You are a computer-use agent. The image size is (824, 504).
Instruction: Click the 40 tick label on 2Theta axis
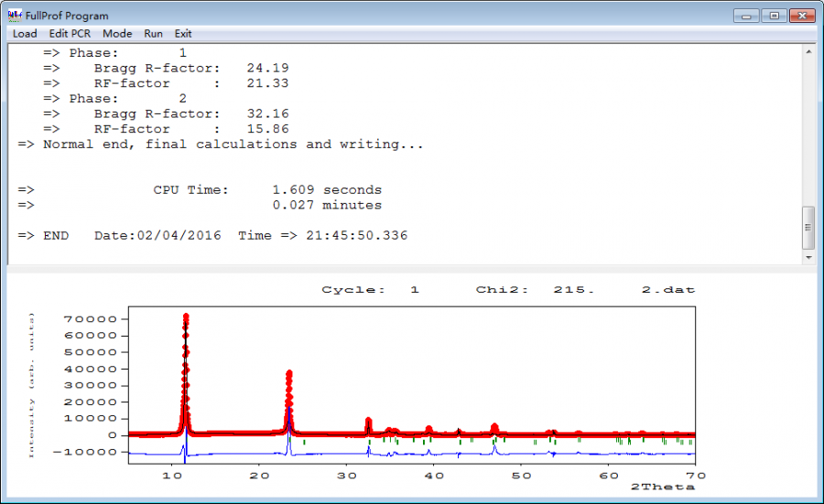[x=434, y=476]
